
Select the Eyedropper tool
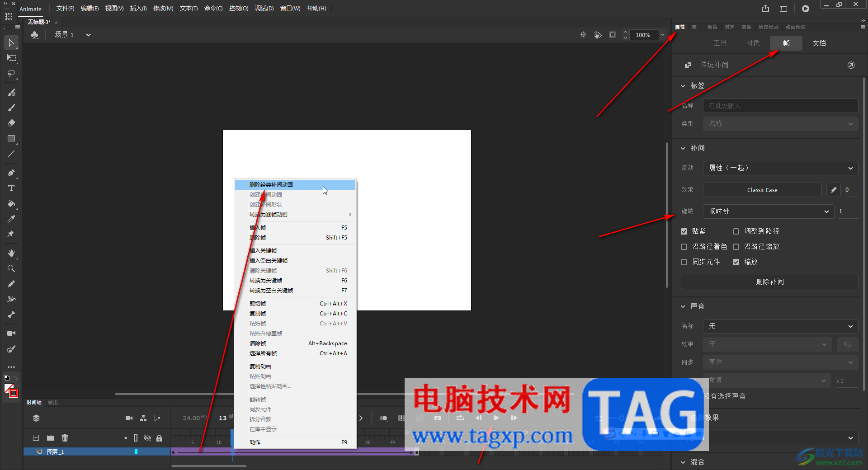coord(11,219)
